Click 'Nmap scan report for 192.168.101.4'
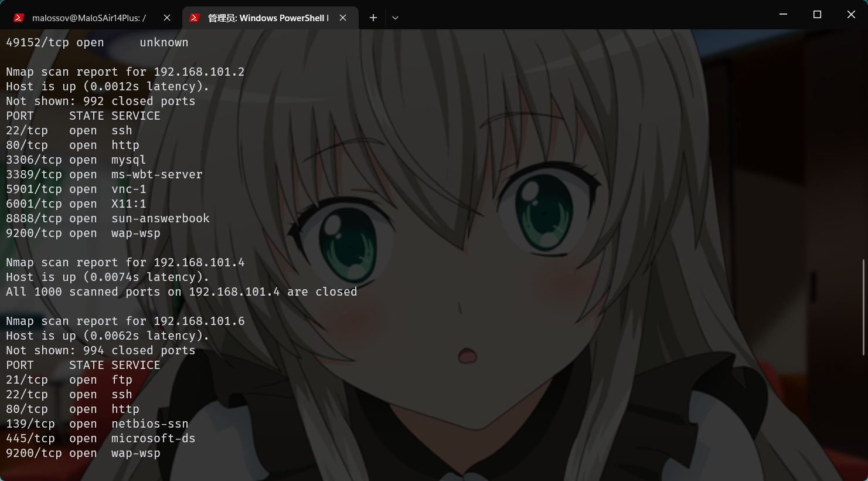 (x=125, y=262)
